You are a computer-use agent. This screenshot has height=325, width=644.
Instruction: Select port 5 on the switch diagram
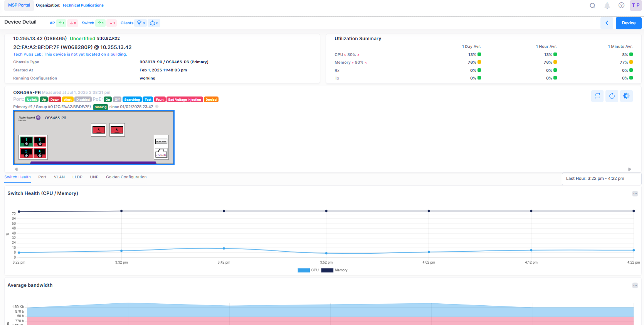pyautogui.click(x=99, y=130)
